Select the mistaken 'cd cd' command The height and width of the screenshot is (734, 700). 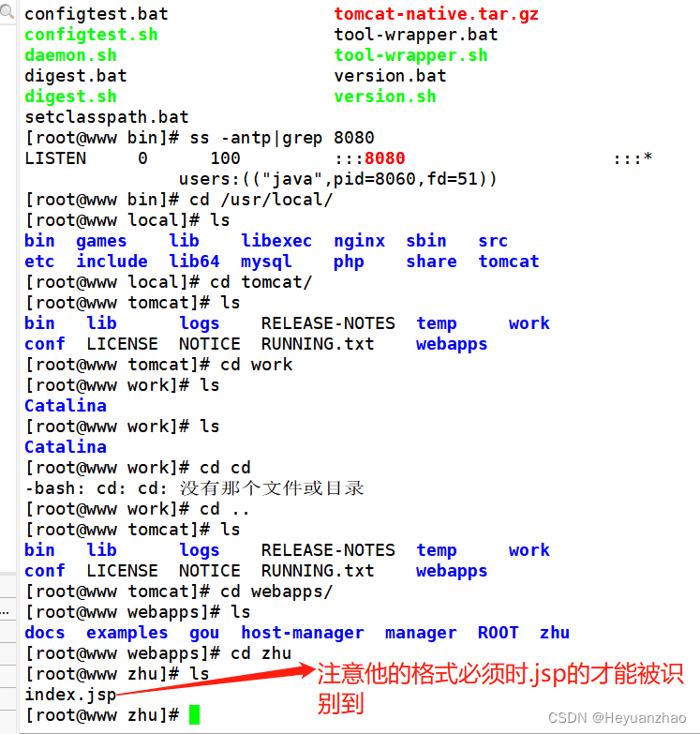[x=225, y=467]
